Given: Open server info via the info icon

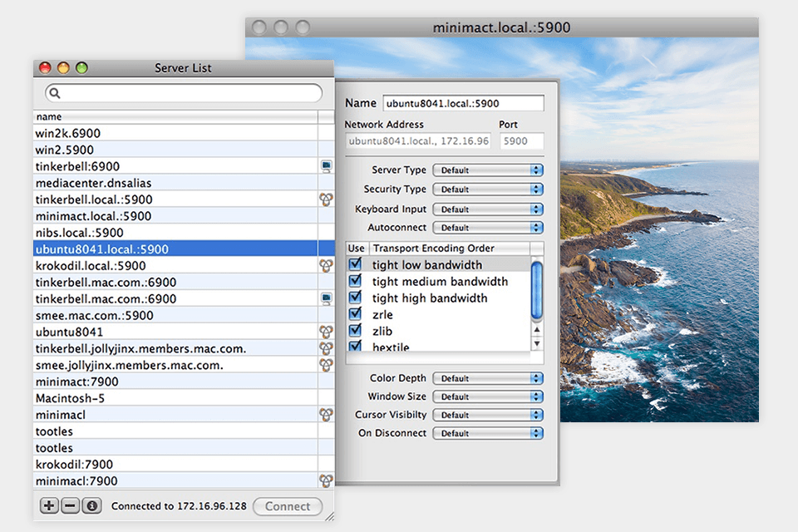Looking at the screenshot, I should click(90, 505).
